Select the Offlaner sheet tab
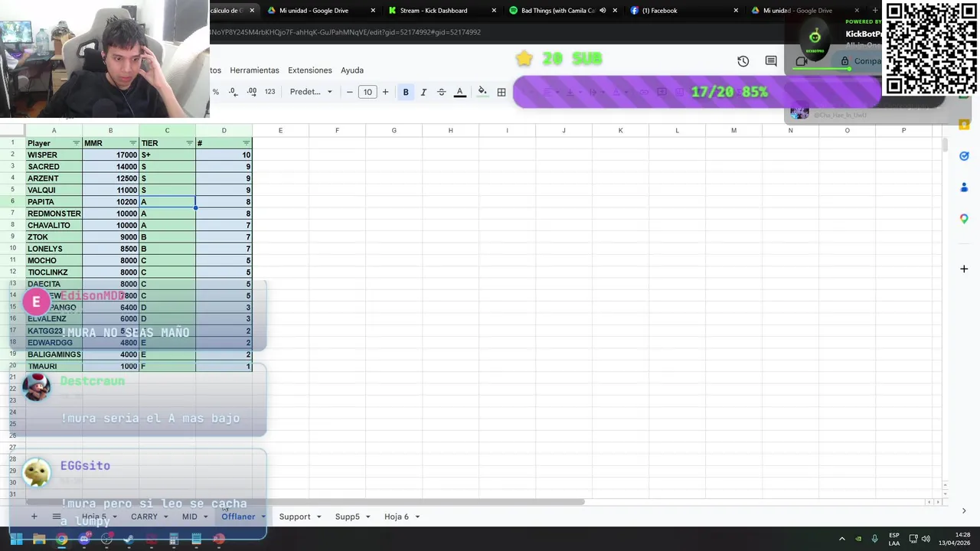980x551 pixels. [238, 517]
